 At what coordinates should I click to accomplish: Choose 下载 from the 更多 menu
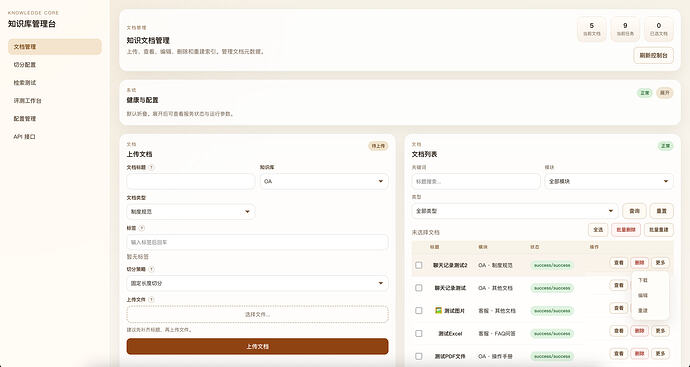(650, 280)
